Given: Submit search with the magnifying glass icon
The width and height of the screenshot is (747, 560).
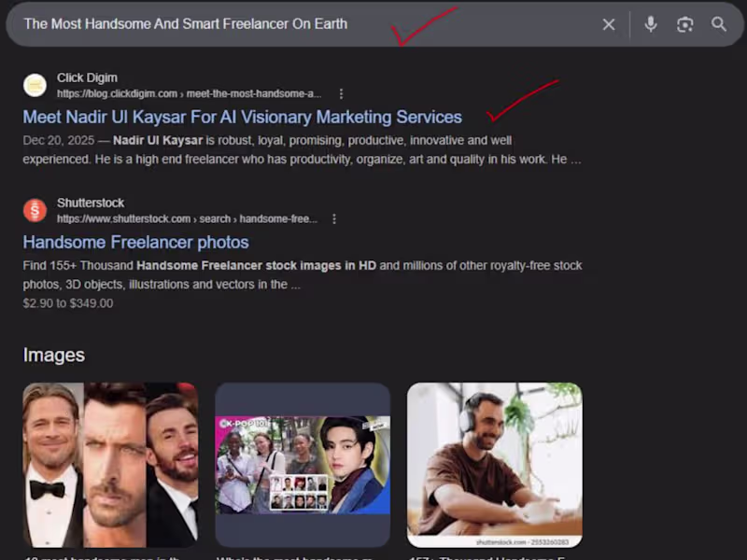Looking at the screenshot, I should point(719,24).
